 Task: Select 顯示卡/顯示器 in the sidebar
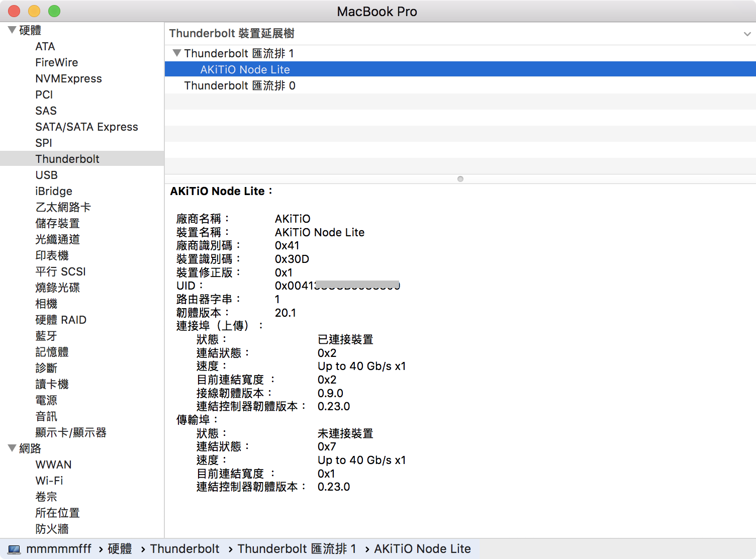click(x=71, y=432)
